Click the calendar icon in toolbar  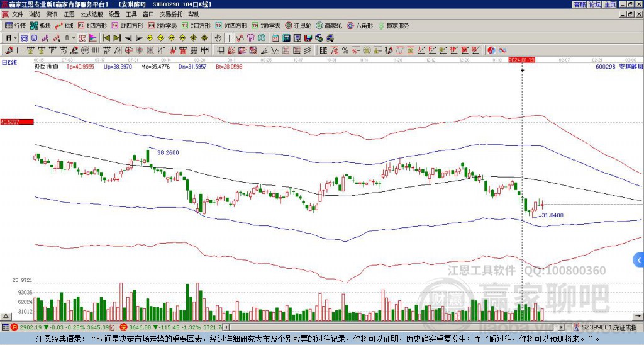275,38
